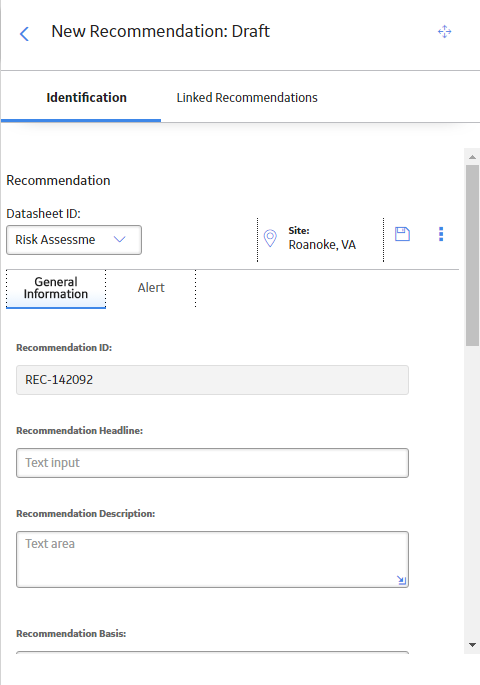Click the vertical scrollbar thumb

pyautogui.click(x=472, y=256)
